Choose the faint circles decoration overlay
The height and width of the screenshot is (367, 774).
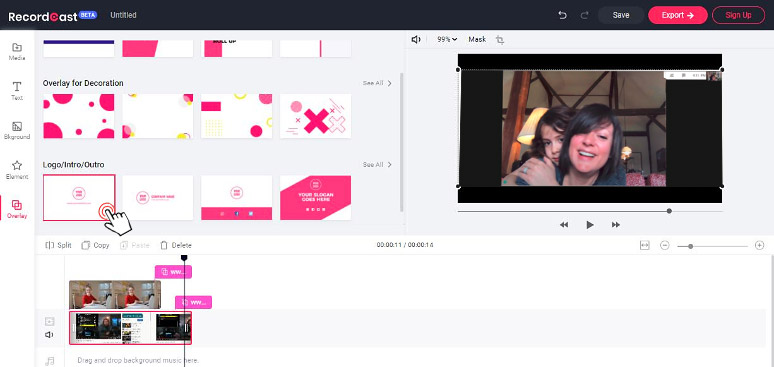(x=157, y=116)
